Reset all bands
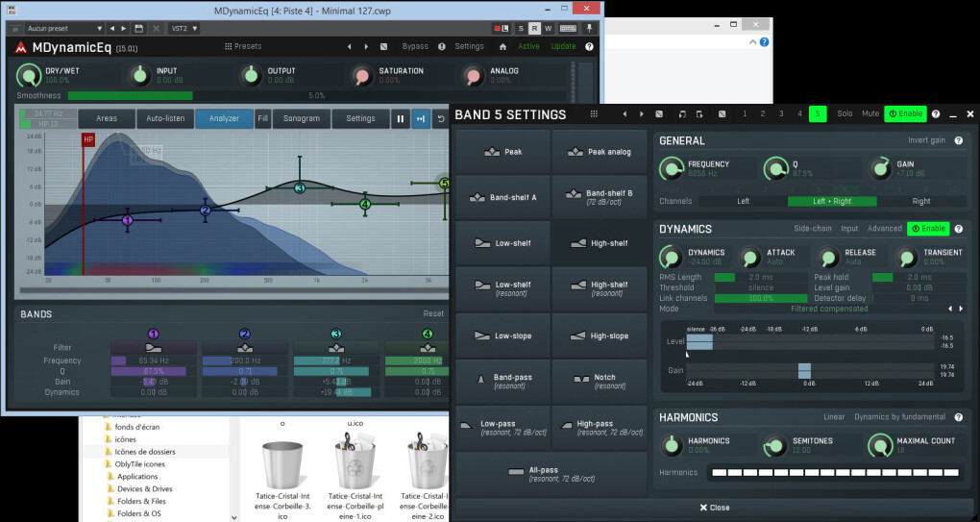Viewport: 980px width, 522px height. pyautogui.click(x=433, y=313)
